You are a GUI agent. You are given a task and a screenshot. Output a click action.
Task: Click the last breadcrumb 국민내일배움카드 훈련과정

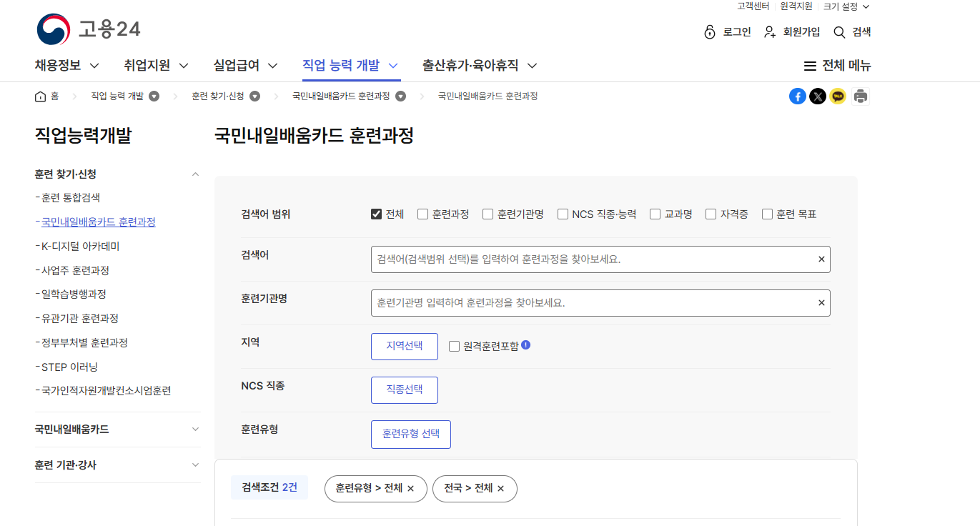[487, 96]
